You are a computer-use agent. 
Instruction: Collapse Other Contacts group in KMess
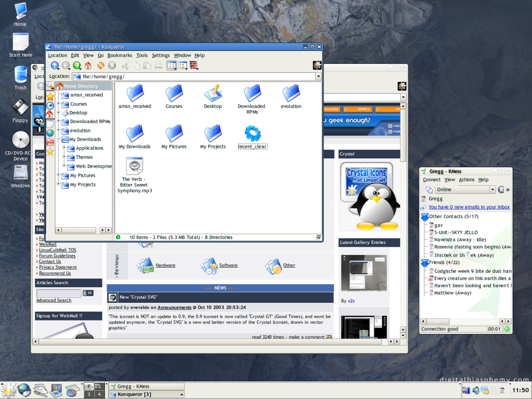point(425,217)
